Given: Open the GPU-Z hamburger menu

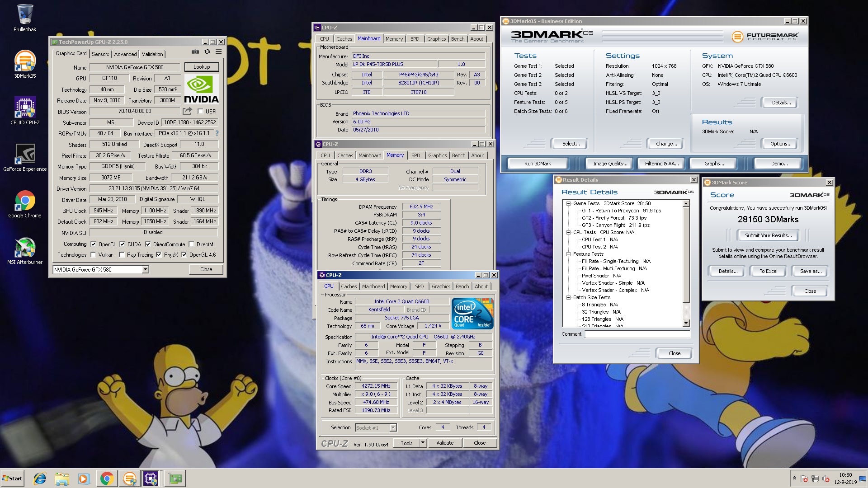Looking at the screenshot, I should tap(219, 52).
